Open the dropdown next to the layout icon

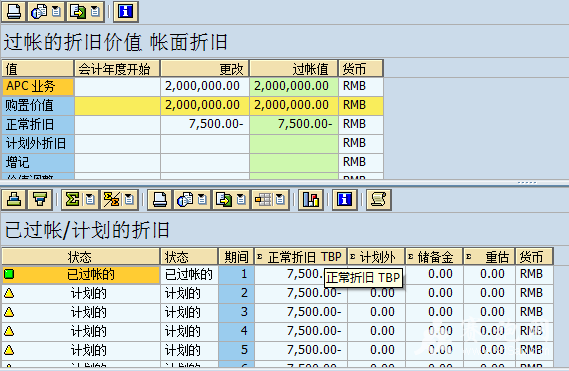coord(281,200)
